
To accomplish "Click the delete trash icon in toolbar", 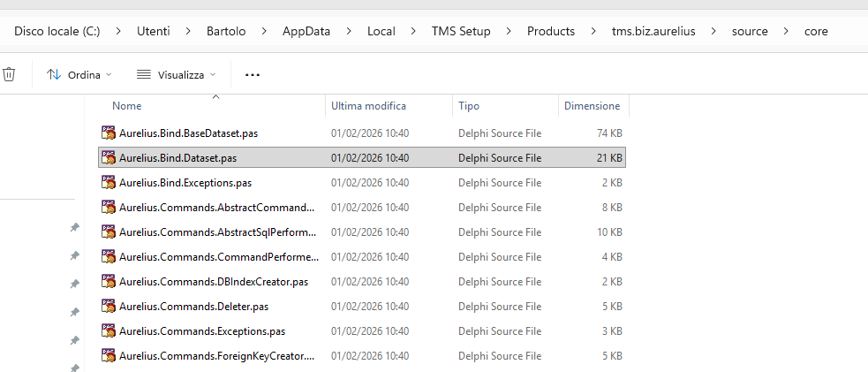I will (x=9, y=75).
